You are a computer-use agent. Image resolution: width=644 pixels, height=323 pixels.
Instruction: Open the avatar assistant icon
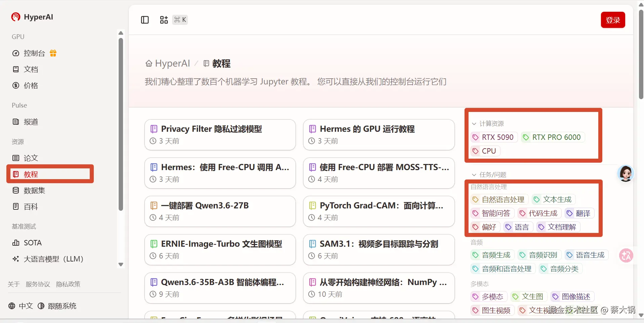coord(626,173)
